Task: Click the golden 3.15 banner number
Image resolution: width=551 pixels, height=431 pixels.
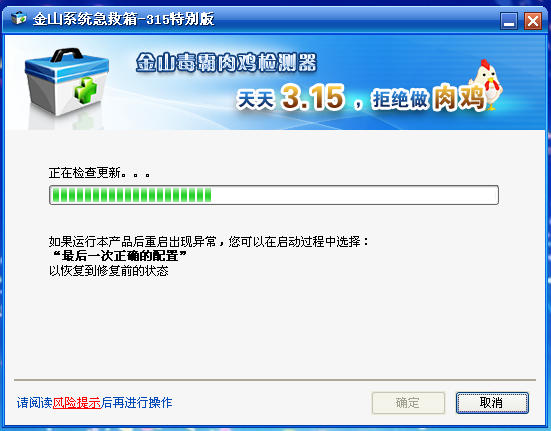Action: coord(313,97)
